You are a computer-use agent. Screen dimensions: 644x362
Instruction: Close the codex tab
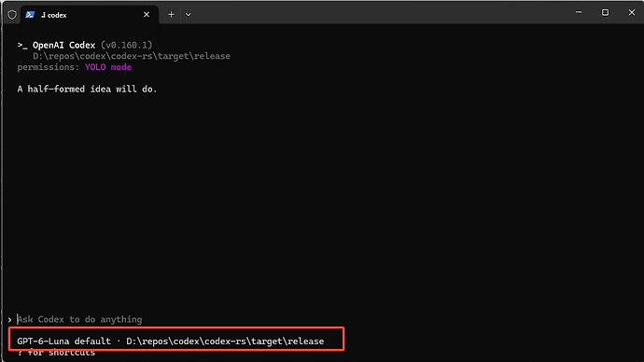147,15
